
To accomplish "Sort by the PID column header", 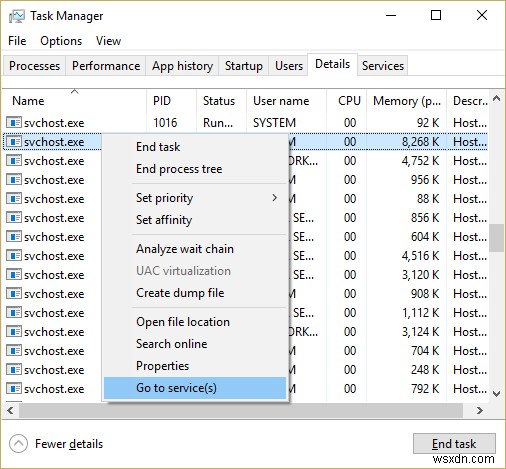I will click(x=172, y=101).
